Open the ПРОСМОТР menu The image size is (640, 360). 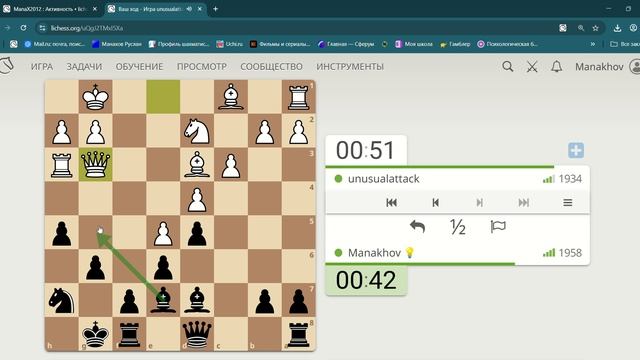point(202,67)
